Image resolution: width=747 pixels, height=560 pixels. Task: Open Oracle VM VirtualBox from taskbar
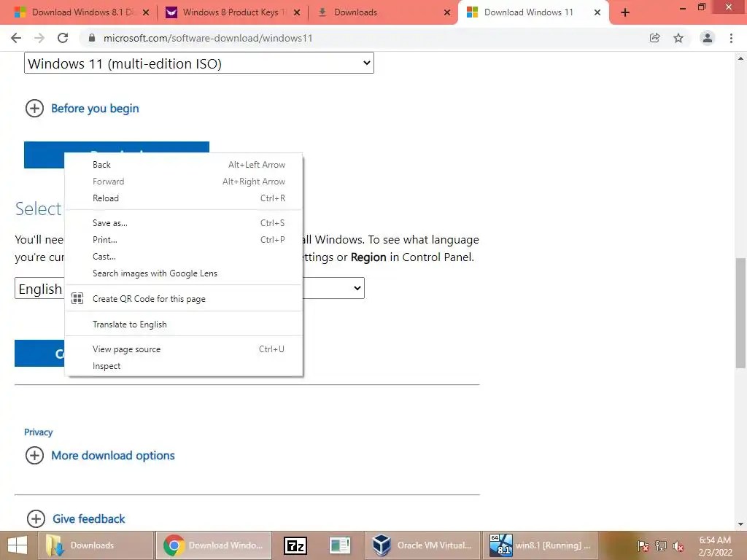coord(421,545)
